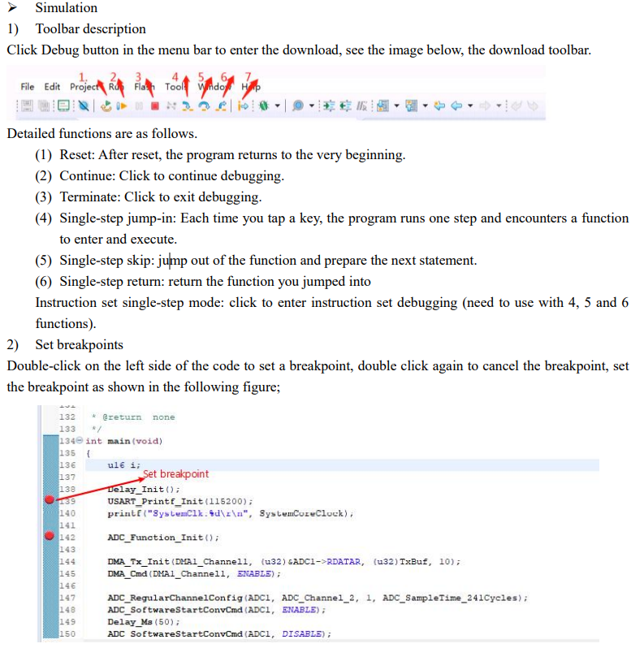This screenshot has width=644, height=648.
Task: Click the greyed-out undo arrow icon
Action: pos(516,106)
